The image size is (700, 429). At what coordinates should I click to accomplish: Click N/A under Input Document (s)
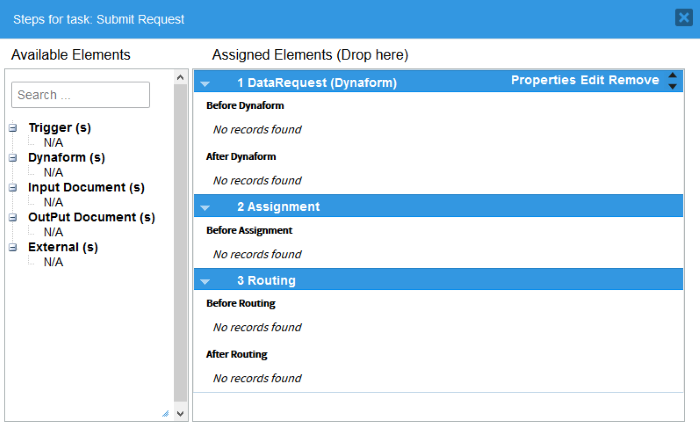pos(53,203)
